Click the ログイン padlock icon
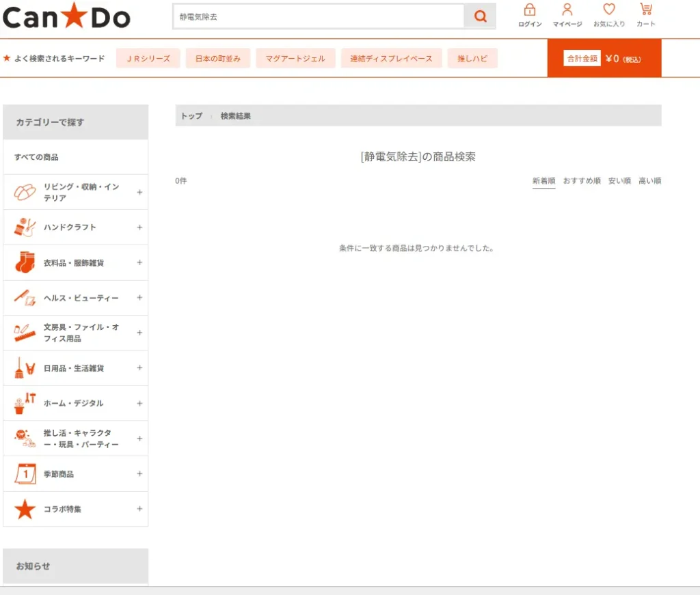Screen dimensions: 700x595 click(530, 10)
